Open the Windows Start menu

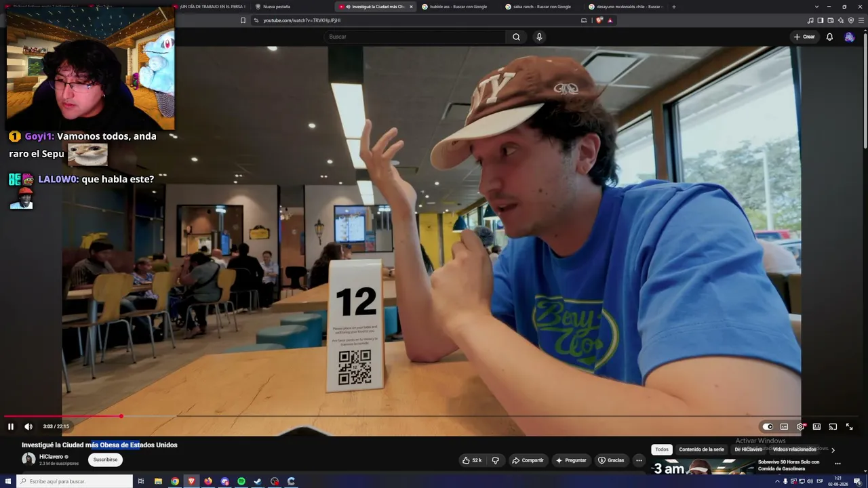(x=8, y=481)
